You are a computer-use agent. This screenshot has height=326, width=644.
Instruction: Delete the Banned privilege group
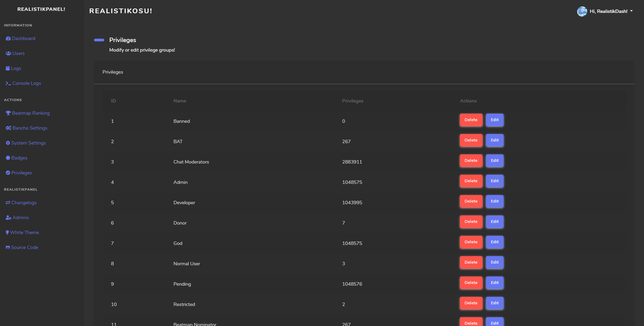471,120
